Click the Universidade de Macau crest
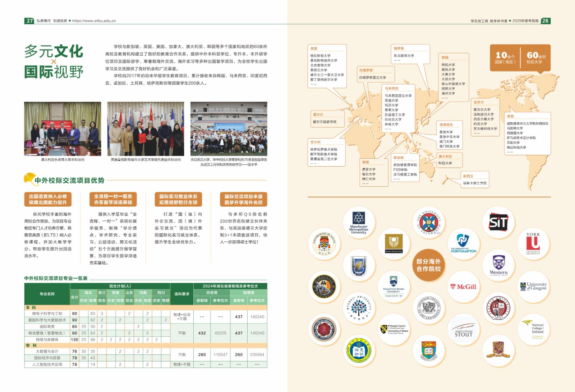 325,244
